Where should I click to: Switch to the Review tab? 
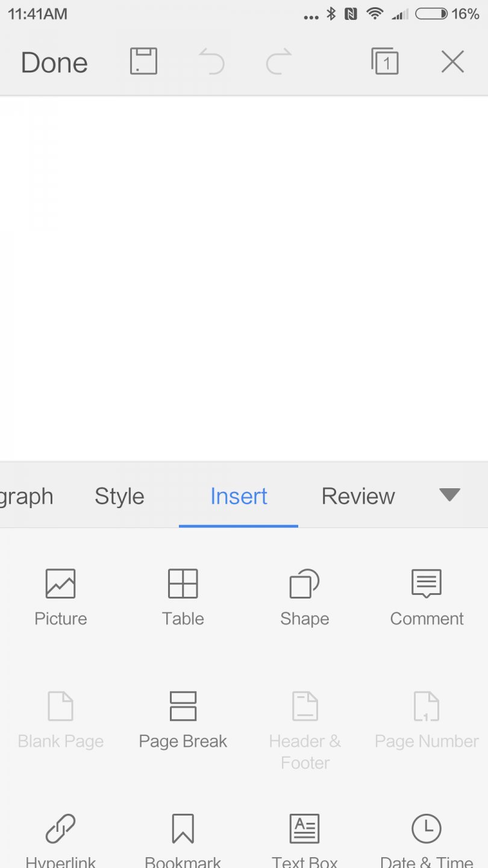pyautogui.click(x=358, y=496)
